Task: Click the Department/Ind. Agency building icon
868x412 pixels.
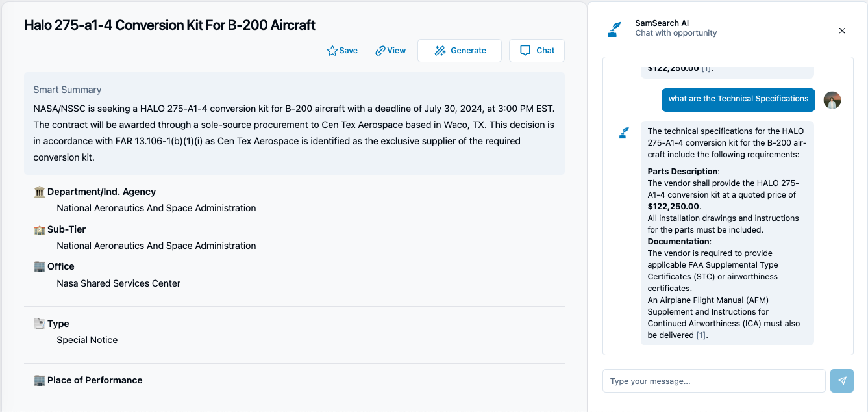Action: [40, 192]
